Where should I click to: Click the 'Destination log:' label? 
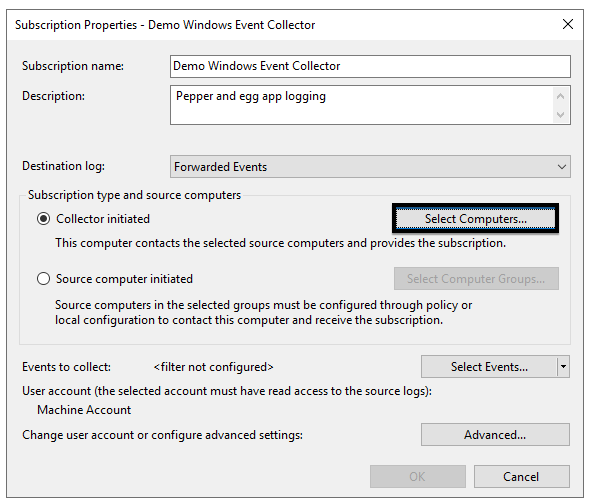pos(64,166)
